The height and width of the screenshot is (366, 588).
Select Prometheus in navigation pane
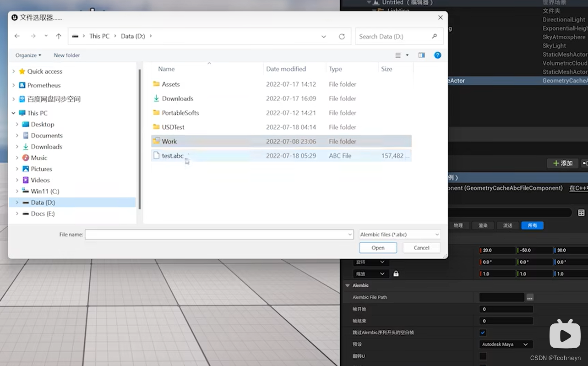44,85
